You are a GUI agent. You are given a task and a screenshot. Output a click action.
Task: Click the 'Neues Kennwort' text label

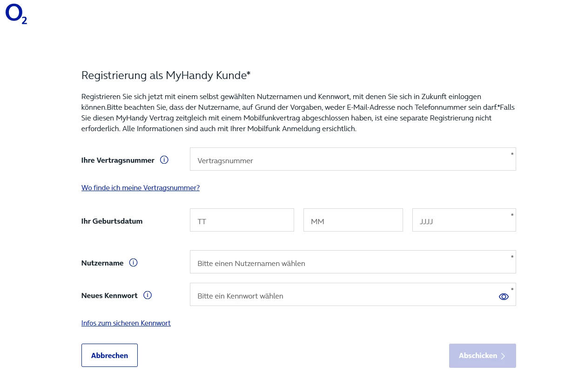[109, 295]
